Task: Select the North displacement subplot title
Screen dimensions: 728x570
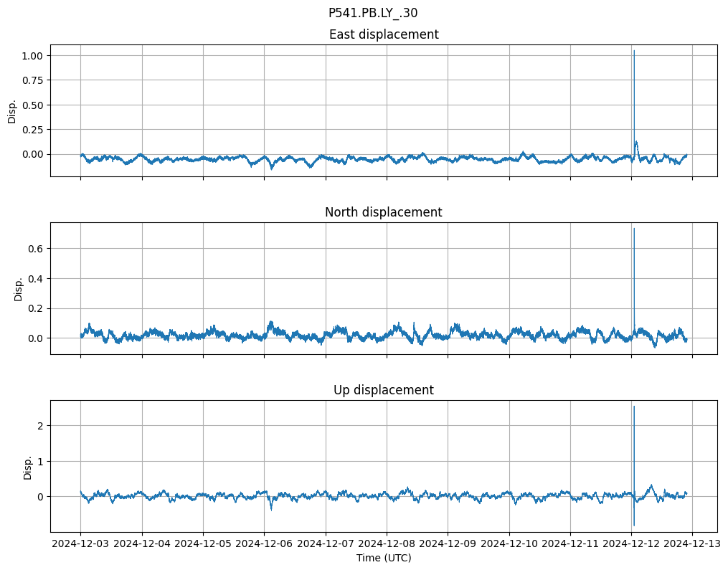Action: click(384, 212)
